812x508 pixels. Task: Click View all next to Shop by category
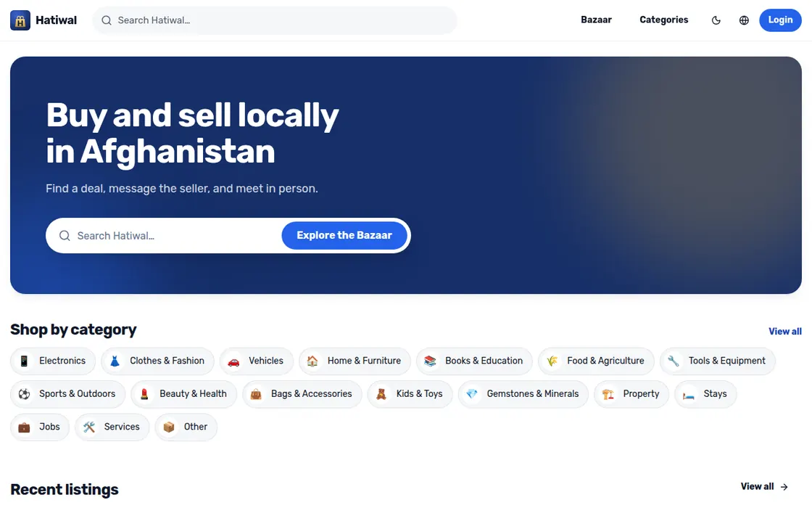[x=784, y=331]
